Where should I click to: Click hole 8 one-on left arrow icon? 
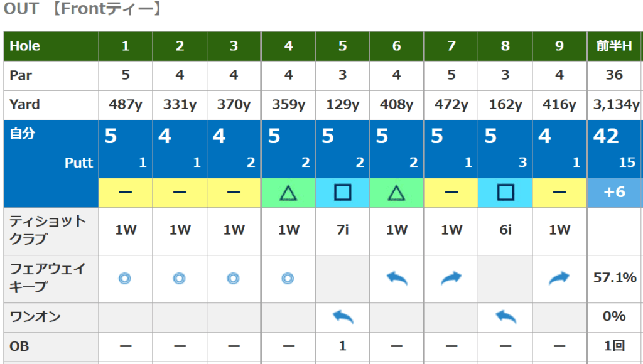coord(505,317)
